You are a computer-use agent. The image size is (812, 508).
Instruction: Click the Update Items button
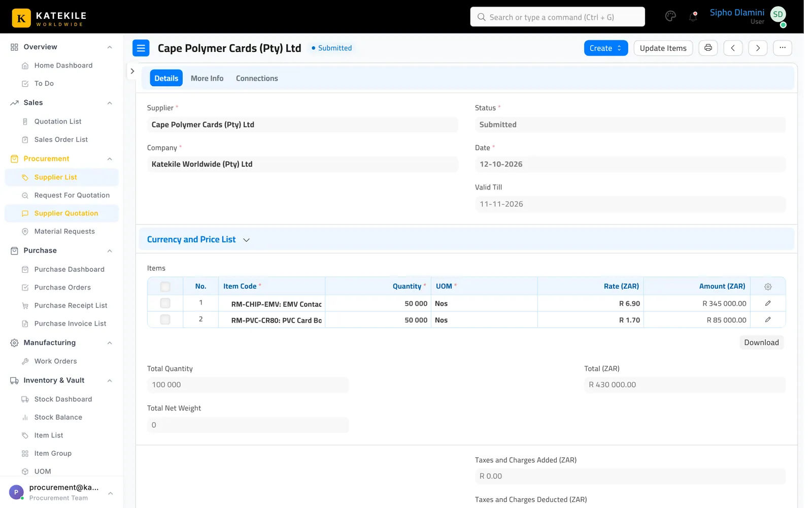[x=663, y=48]
